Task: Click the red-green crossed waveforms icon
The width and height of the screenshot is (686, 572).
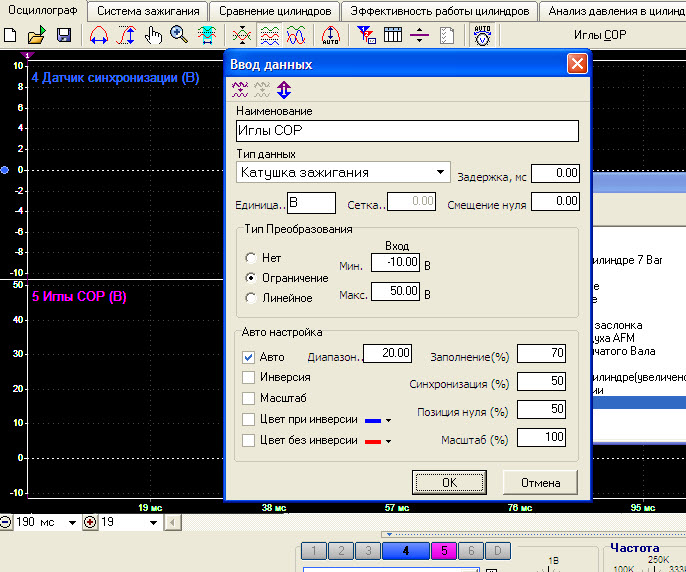Action: coord(242,35)
